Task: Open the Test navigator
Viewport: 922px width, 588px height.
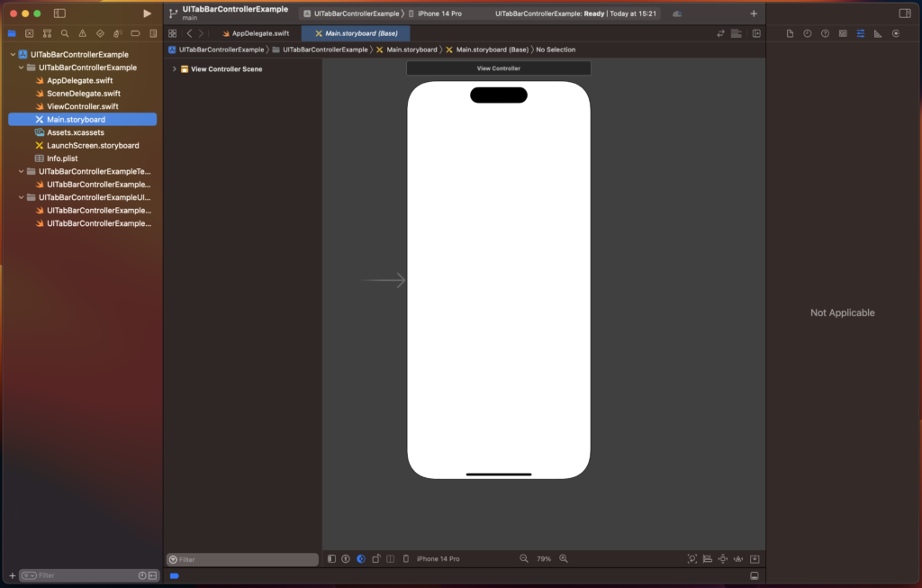Action: pos(101,33)
